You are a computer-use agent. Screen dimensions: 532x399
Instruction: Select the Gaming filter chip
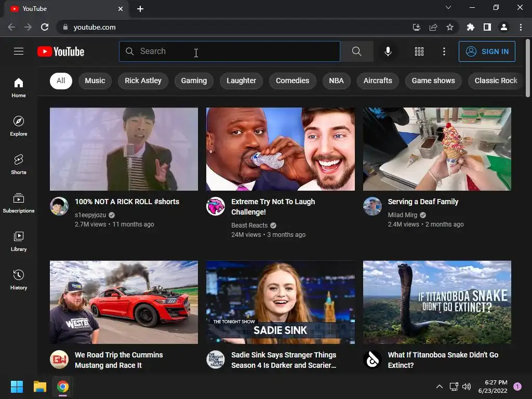(194, 81)
